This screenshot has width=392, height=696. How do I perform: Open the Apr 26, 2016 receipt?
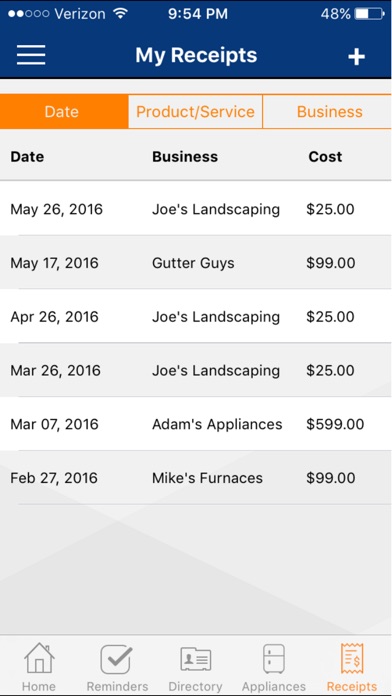pyautogui.click(x=196, y=316)
